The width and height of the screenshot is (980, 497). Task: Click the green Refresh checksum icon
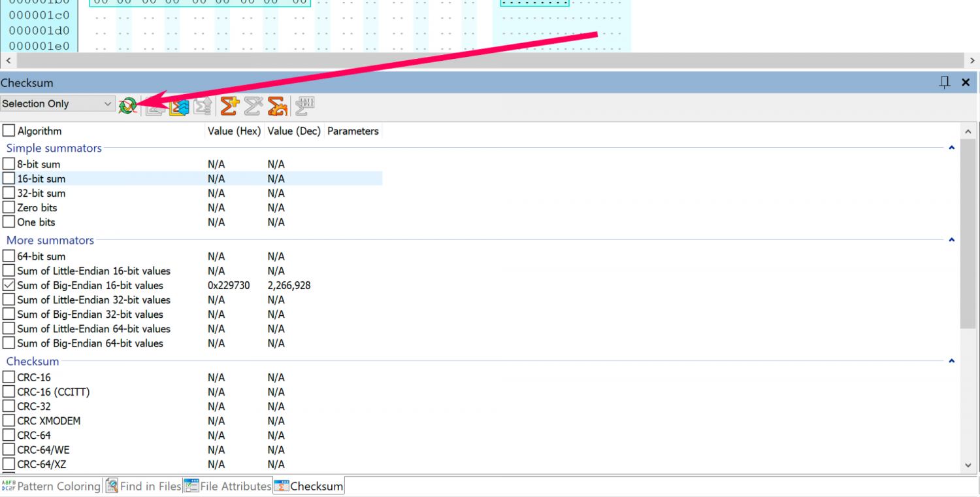(x=128, y=105)
